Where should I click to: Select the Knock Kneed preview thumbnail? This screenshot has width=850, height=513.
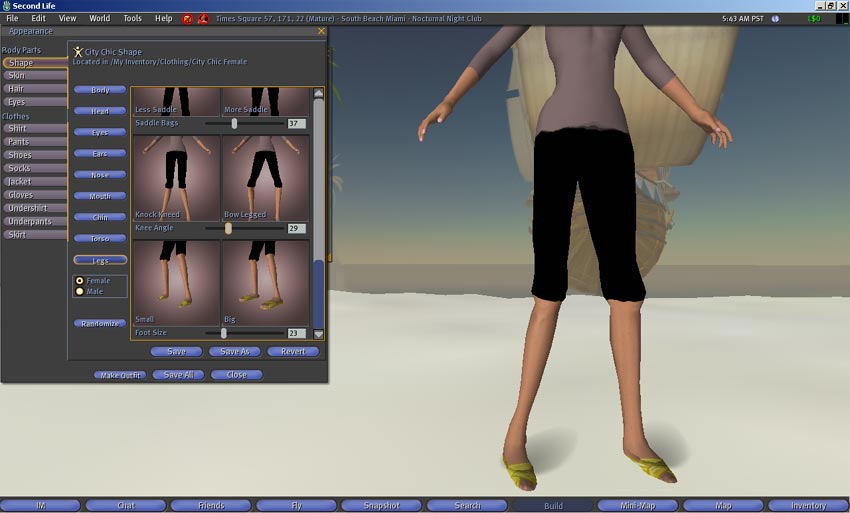tap(176, 177)
